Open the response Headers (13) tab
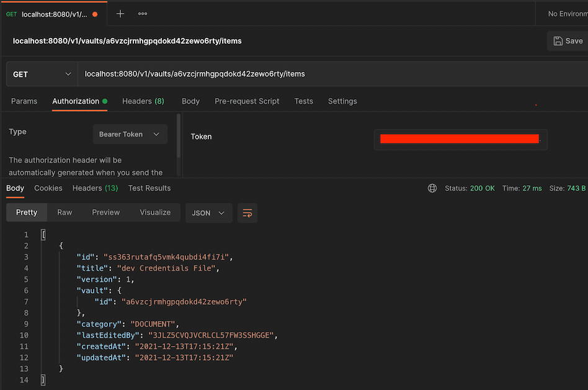This screenshot has height=390, width=588. (x=95, y=188)
